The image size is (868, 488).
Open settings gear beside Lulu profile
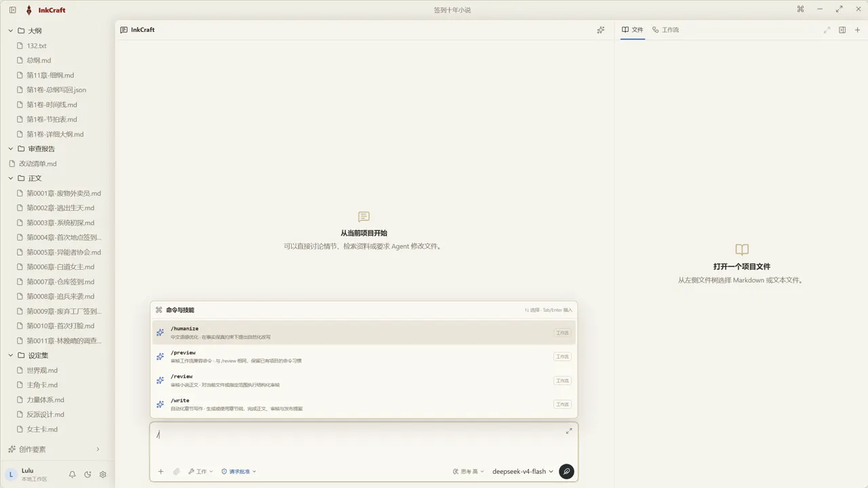coord(103,474)
